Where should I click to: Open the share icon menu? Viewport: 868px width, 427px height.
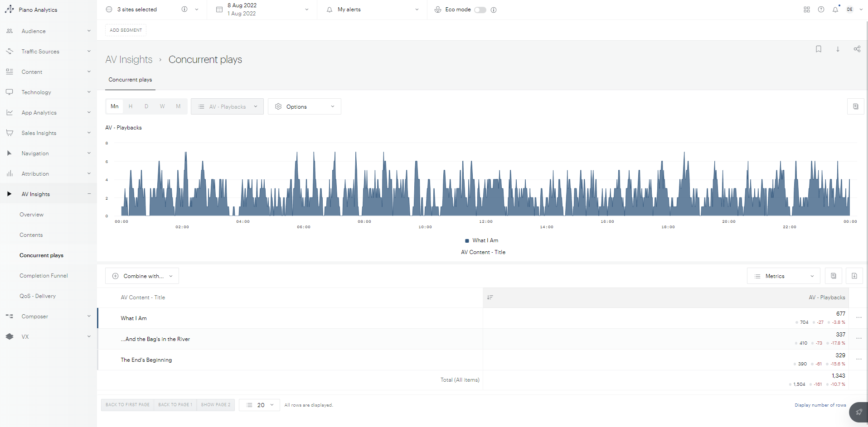tap(857, 49)
